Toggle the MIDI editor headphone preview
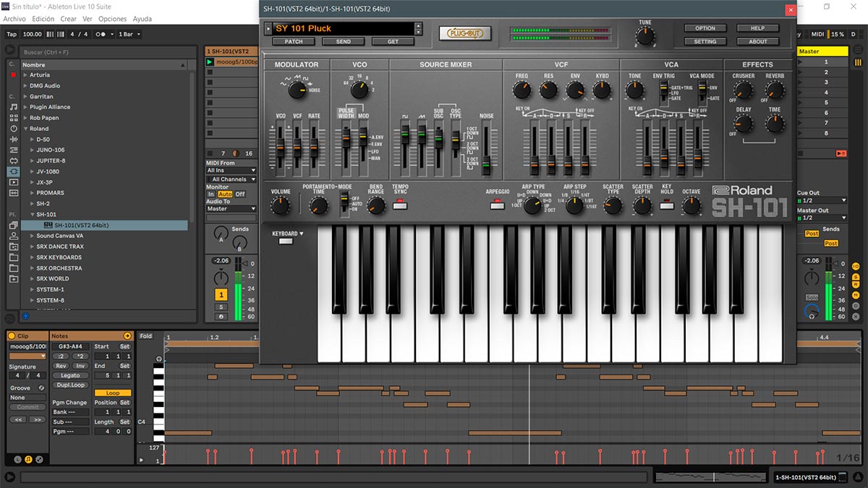Viewport: 868px width, 488px height. point(159,359)
